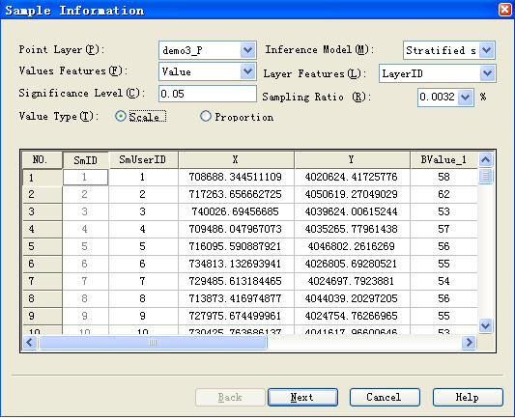Open the Point Layer dropdown
Image resolution: width=515 pixels, height=420 pixels.
(x=248, y=50)
